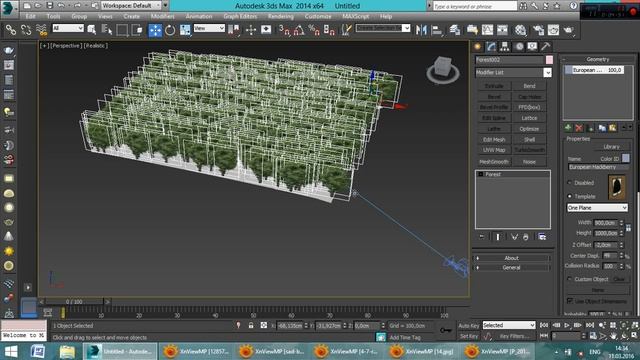Open the Selected key filter dropdown

[x=509, y=325]
